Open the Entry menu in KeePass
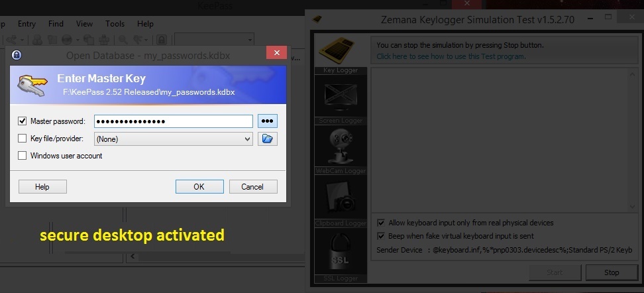The image size is (644, 293). pyautogui.click(x=27, y=24)
